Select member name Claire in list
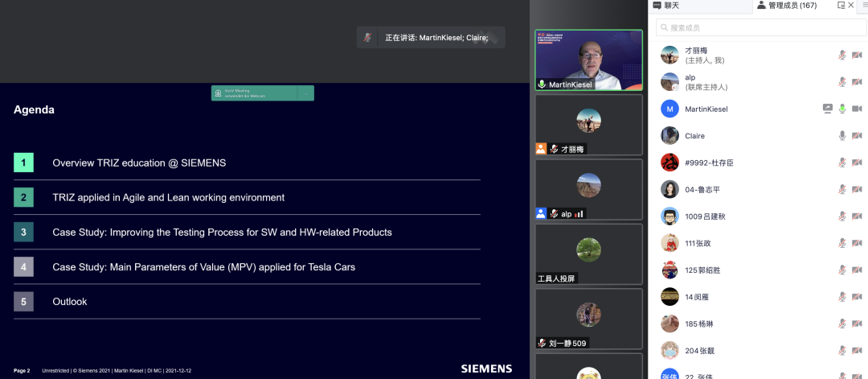 click(694, 136)
